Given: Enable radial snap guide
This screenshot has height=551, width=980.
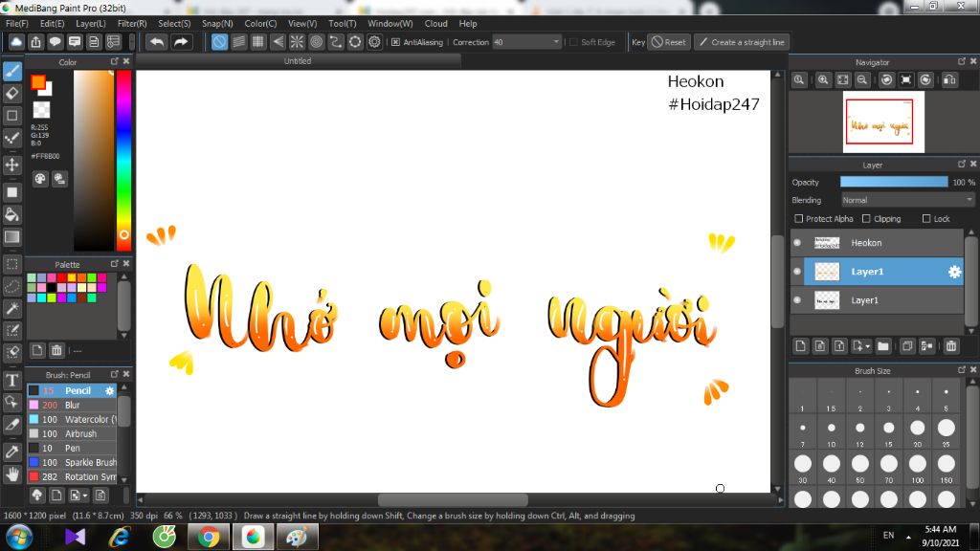Looking at the screenshot, I should [x=297, y=42].
